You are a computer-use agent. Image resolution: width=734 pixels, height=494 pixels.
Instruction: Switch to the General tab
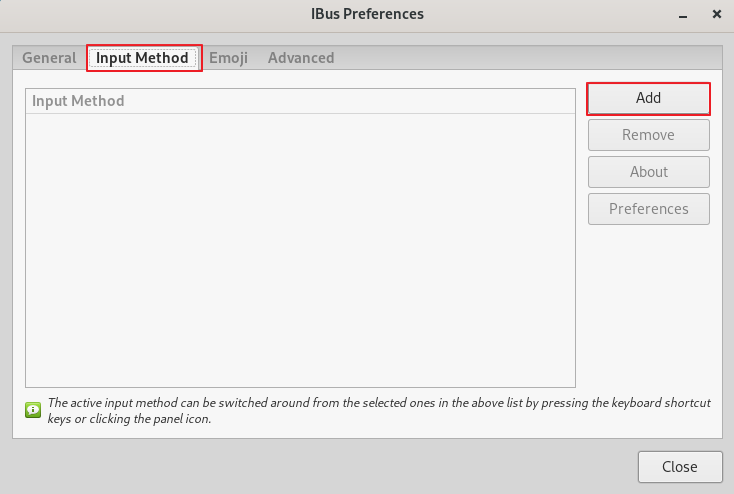coord(49,58)
